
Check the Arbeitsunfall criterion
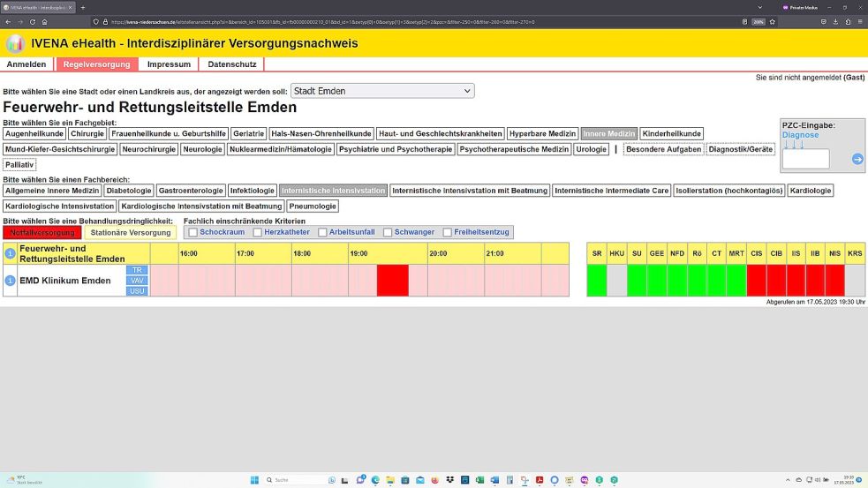pos(322,232)
